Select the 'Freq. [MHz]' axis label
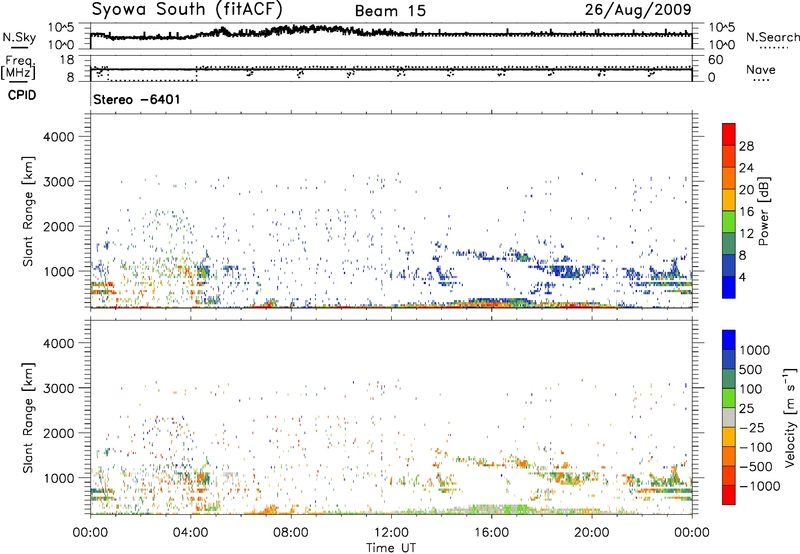 19,68
